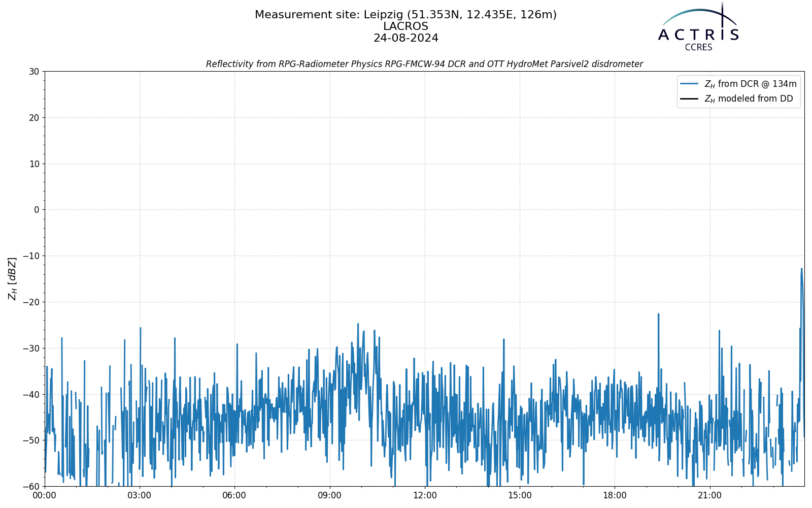Click the ACTRIS CCRES logo
Image resolution: width=812 pixels, height=508 pixels.
698,26
